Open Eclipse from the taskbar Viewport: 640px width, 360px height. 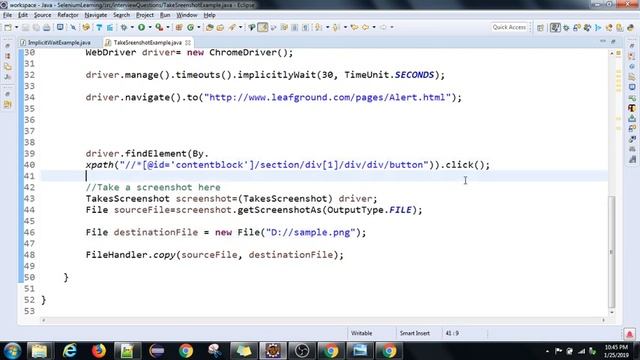point(157,351)
